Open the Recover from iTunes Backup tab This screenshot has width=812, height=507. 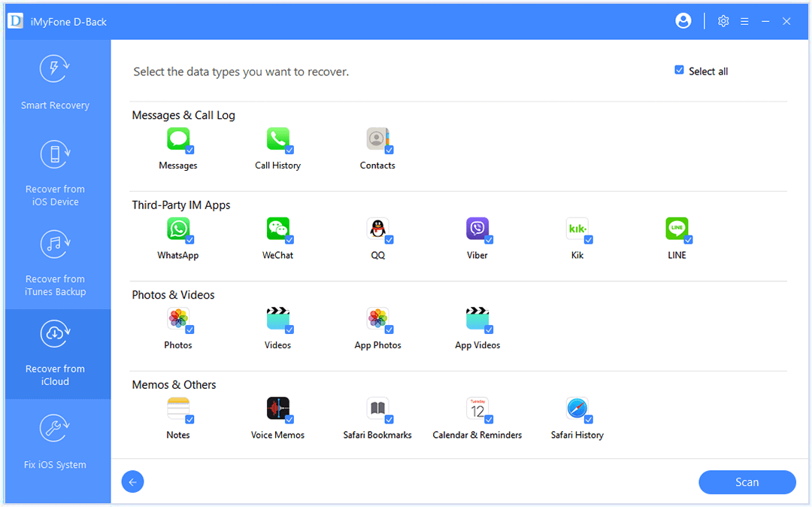(x=55, y=263)
